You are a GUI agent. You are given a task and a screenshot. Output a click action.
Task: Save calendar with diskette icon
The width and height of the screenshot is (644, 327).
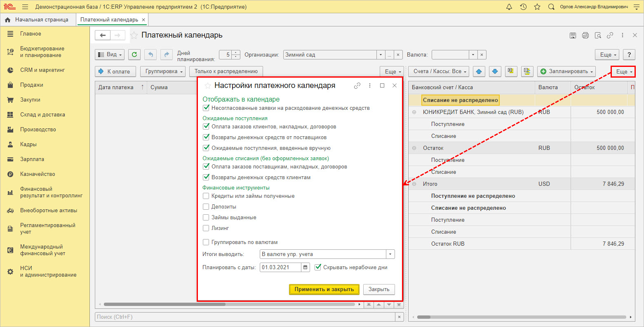point(573,36)
